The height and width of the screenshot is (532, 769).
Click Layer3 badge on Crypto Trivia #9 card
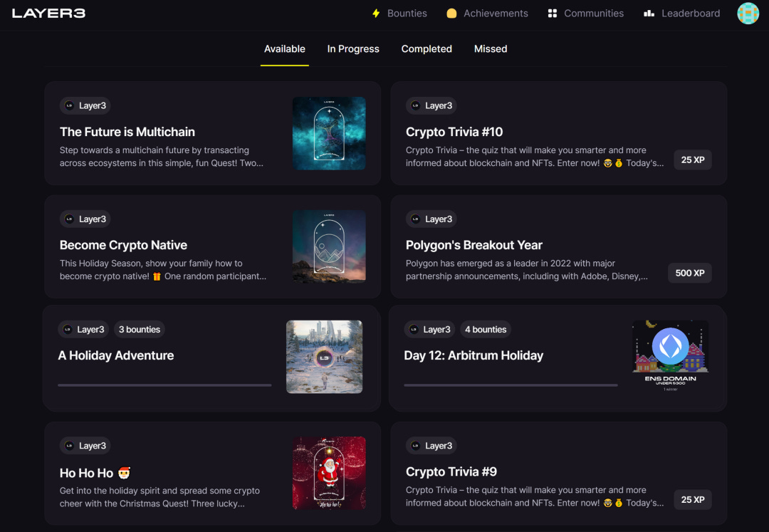(x=431, y=446)
